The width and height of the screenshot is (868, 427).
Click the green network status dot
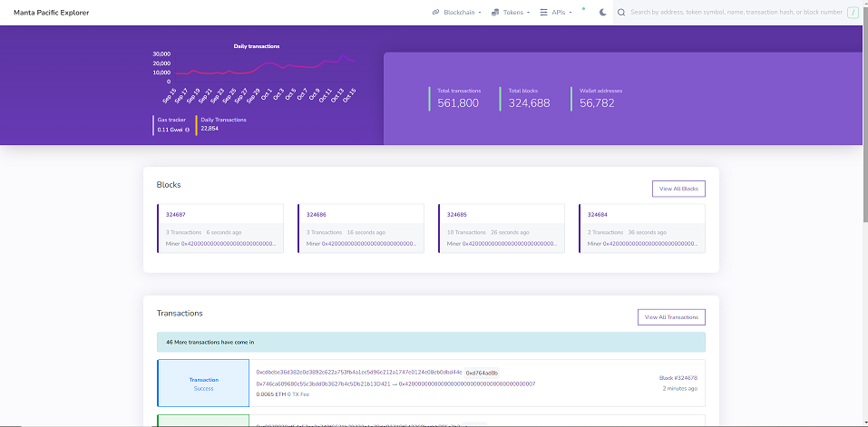(583, 9)
